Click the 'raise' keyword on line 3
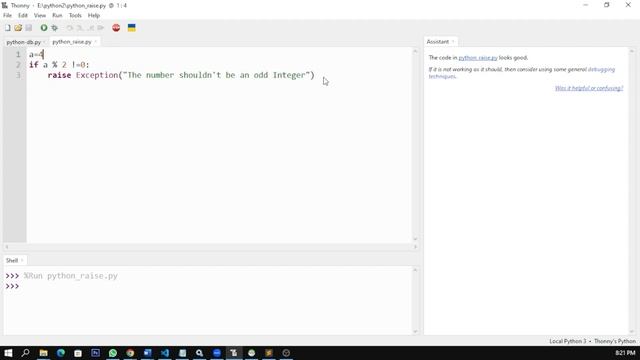 (59, 75)
